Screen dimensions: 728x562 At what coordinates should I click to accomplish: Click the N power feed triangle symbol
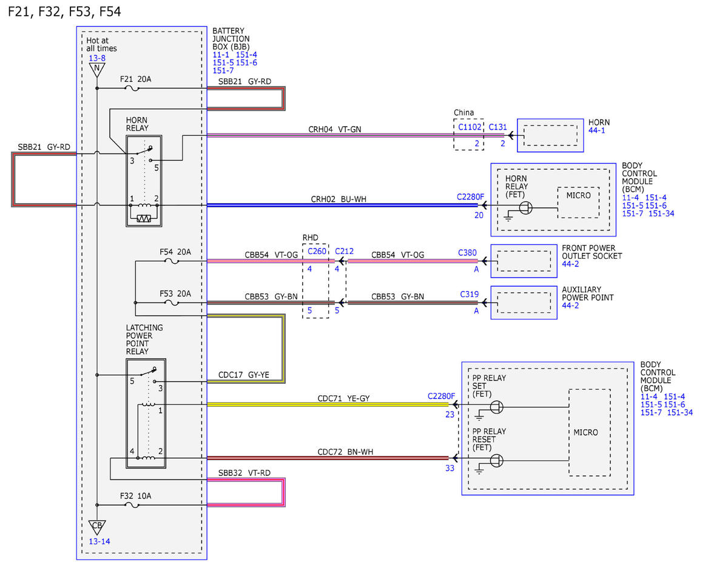[x=96, y=69]
